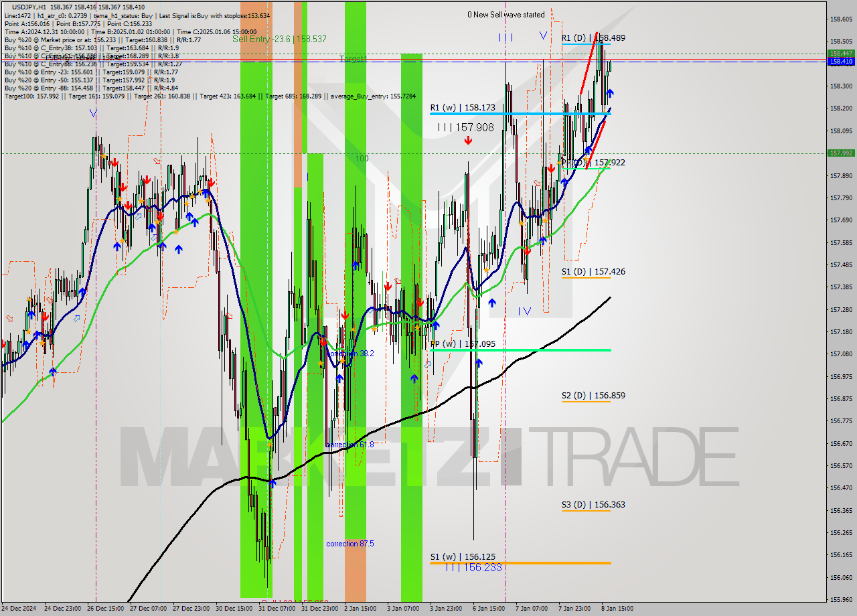Image resolution: width=857 pixels, height=616 pixels.
Task: Click the 'Sell Entry -23.6 | 158.537' label
Action: pos(279,40)
